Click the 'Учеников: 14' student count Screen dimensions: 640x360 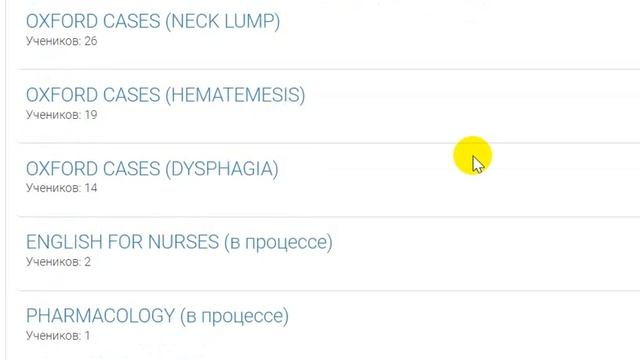tap(62, 188)
